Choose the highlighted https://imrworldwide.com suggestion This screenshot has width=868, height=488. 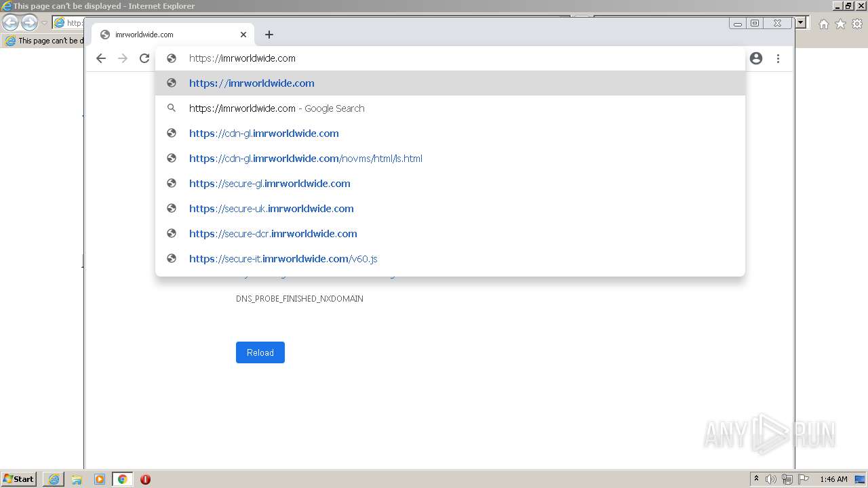450,83
